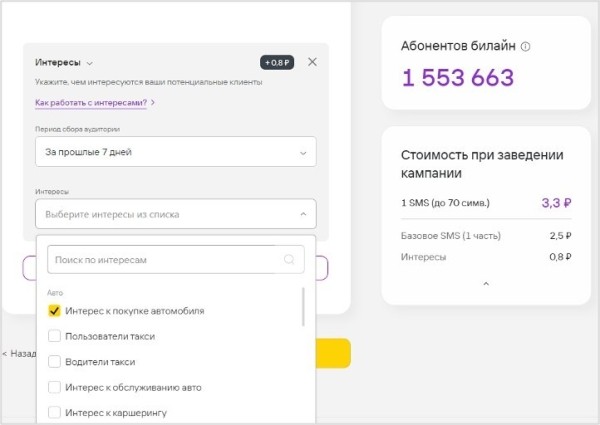Close the Интересы panel with the X icon
The width and height of the screenshot is (600, 425).
click(312, 62)
